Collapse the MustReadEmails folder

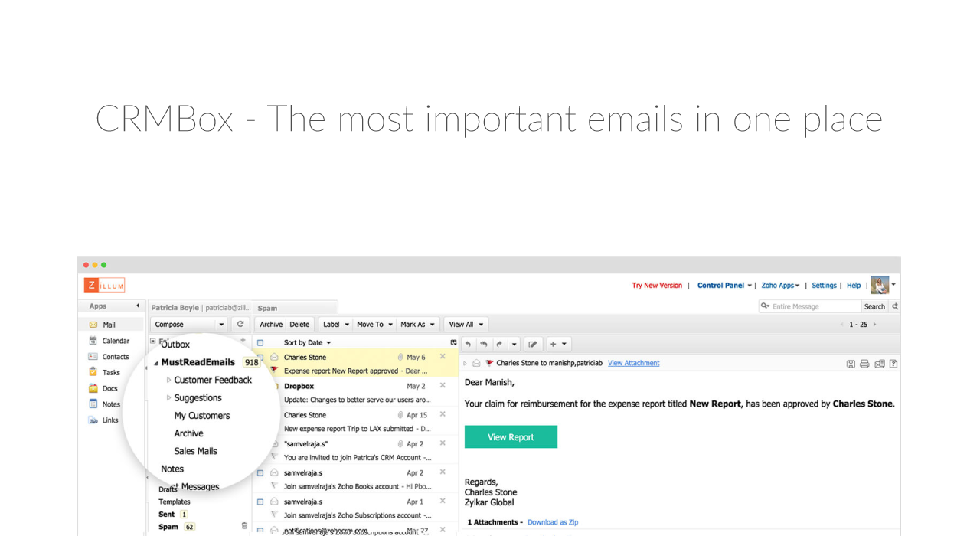(156, 363)
